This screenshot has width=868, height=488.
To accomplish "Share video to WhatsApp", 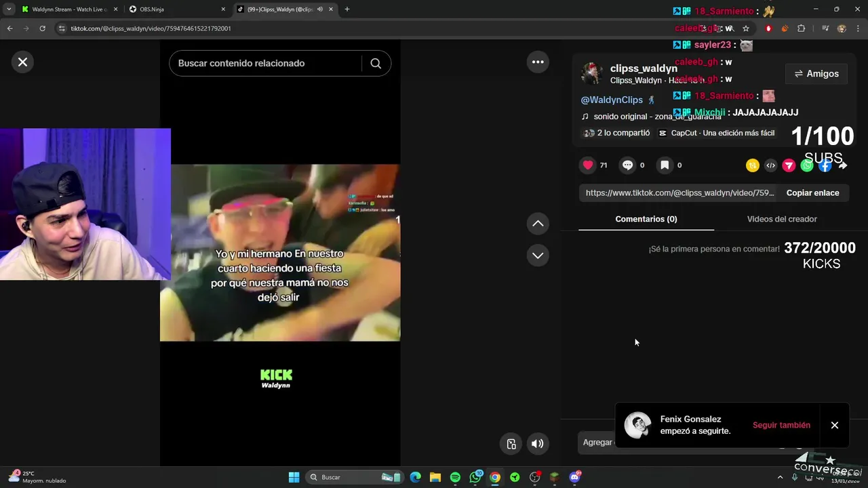I will coord(807,165).
